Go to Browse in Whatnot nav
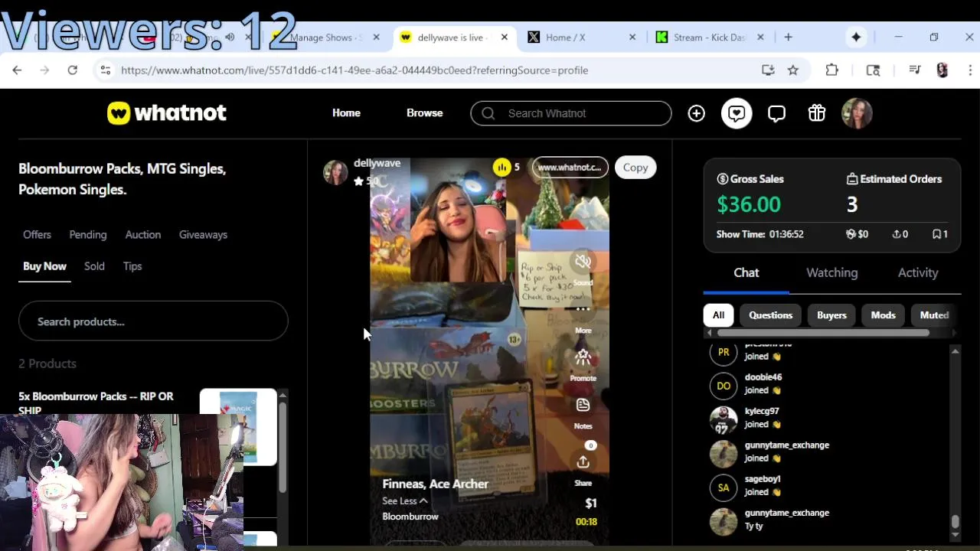The image size is (980, 551). coord(424,113)
